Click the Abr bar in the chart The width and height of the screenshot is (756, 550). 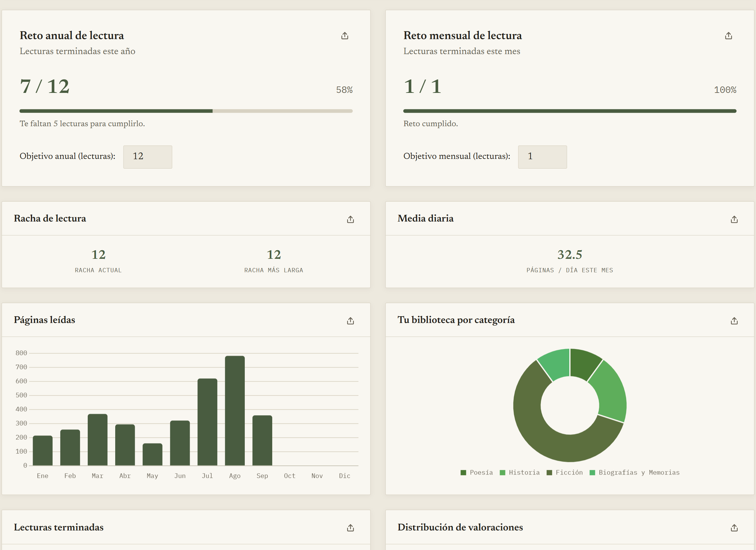pyautogui.click(x=125, y=445)
